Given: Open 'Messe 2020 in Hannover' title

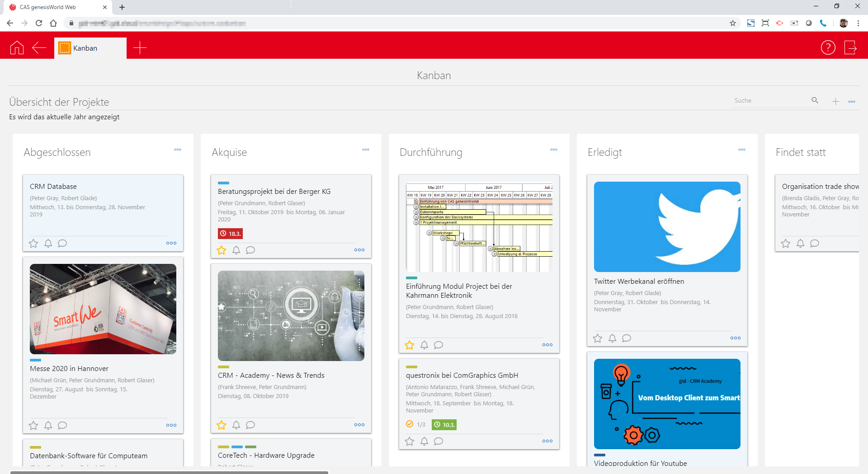Looking at the screenshot, I should [69, 369].
